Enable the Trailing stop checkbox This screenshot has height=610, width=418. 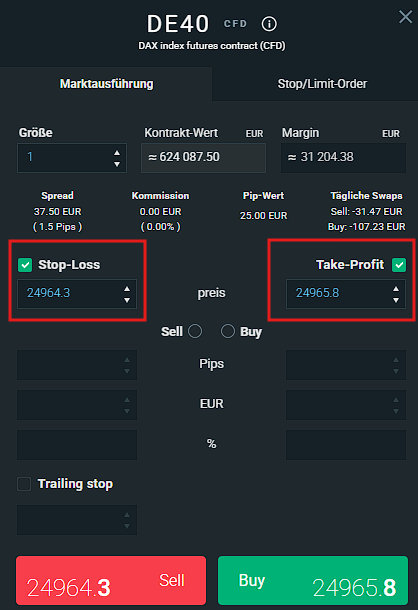[24, 484]
